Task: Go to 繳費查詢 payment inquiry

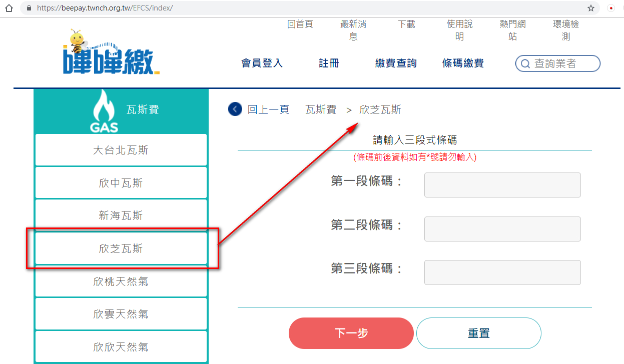Action: [x=396, y=63]
